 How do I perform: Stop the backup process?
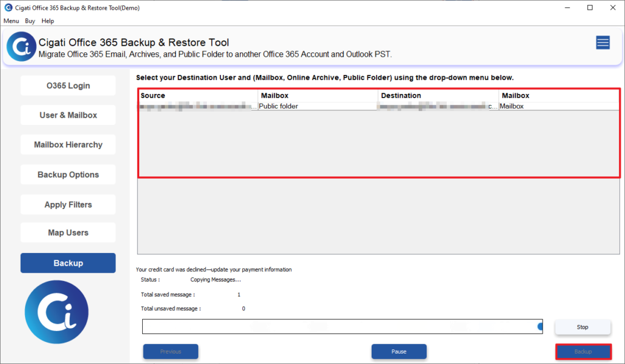tap(582, 327)
